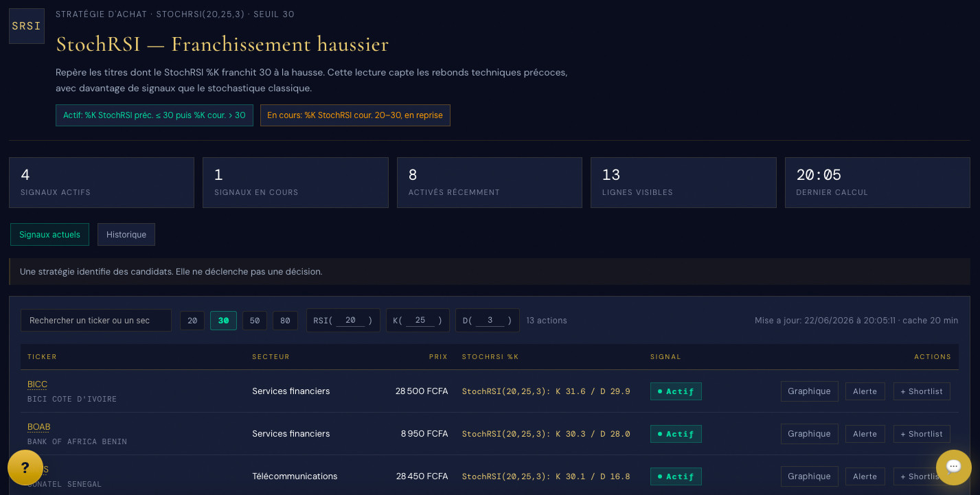
Task: Click the 13 actions count label
Action: click(547, 321)
